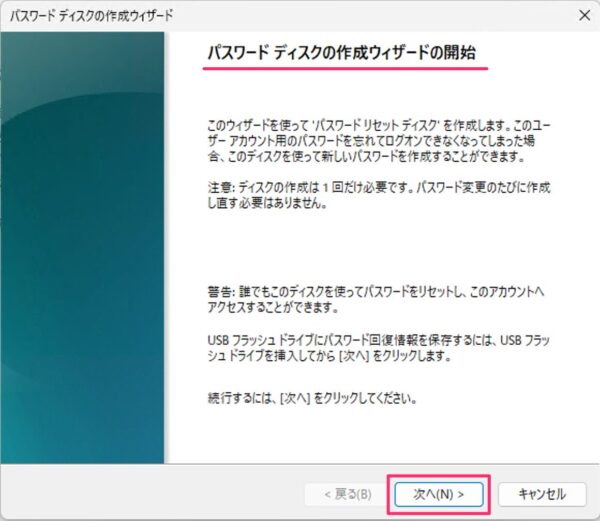Click the 警告: 誰でもこのディスクを使って text
The image size is (600, 521).
[375, 299]
